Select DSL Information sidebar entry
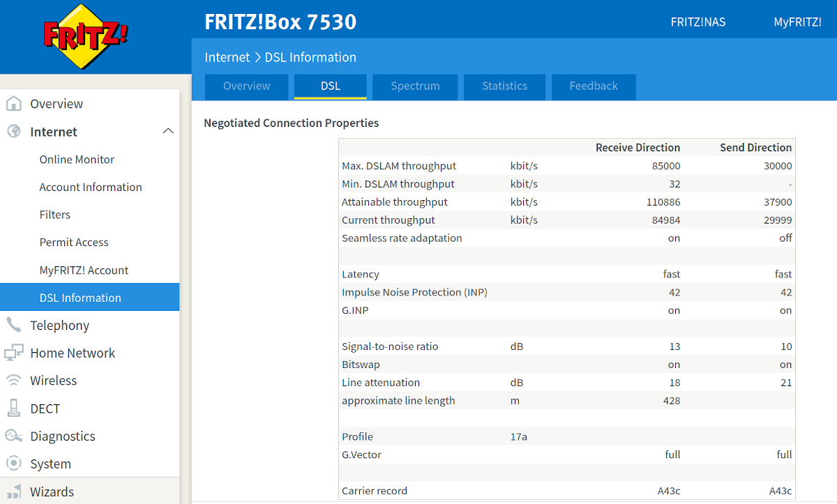The image size is (837, 504). tap(89, 298)
